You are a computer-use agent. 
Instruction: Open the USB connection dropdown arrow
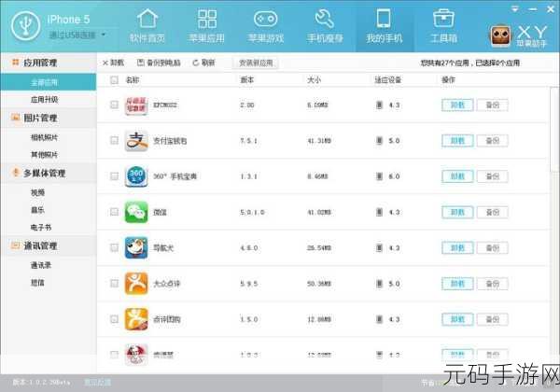[x=104, y=35]
